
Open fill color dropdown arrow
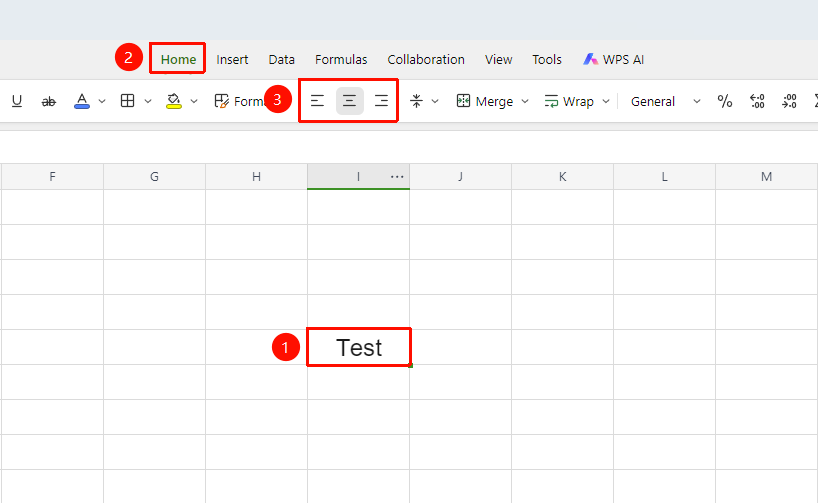pyautogui.click(x=194, y=101)
